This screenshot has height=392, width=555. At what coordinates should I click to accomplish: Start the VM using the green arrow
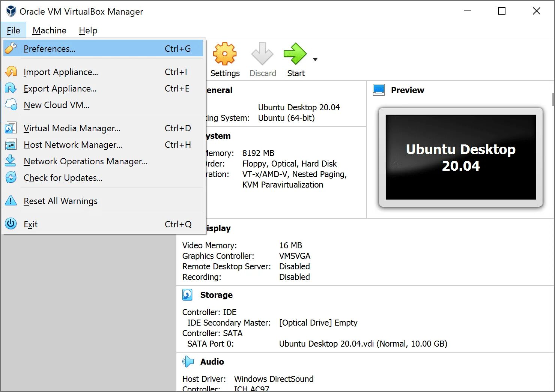pos(295,54)
